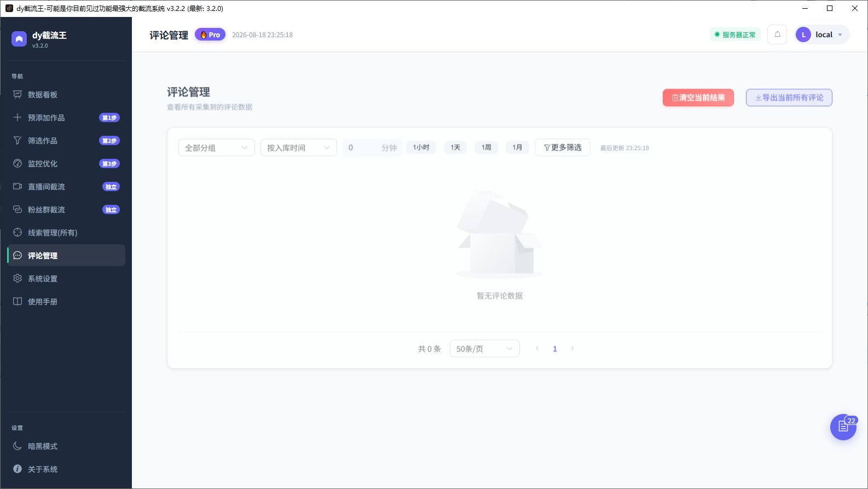Click the 数据看板 dashboard icon
The width and height of the screenshot is (868, 489).
(x=18, y=95)
